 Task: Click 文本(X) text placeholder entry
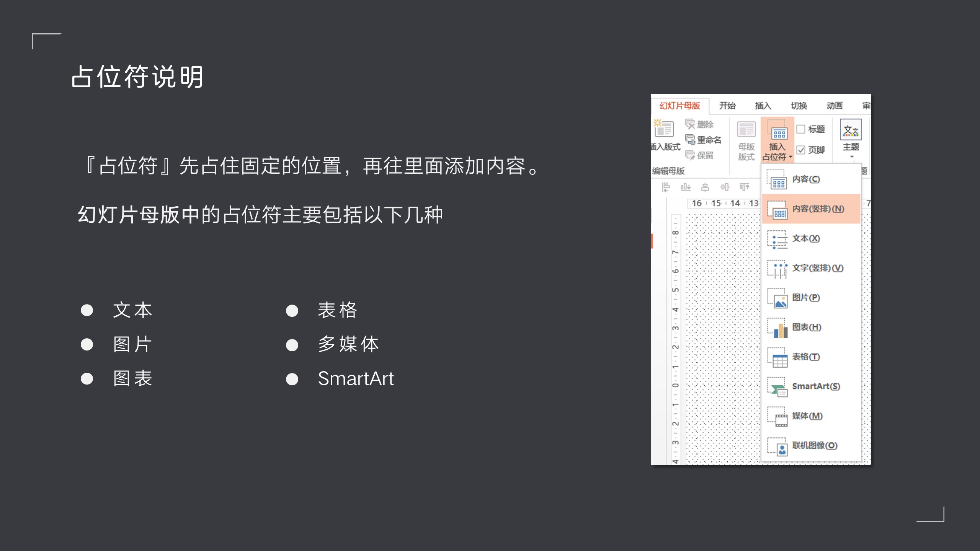(805, 239)
